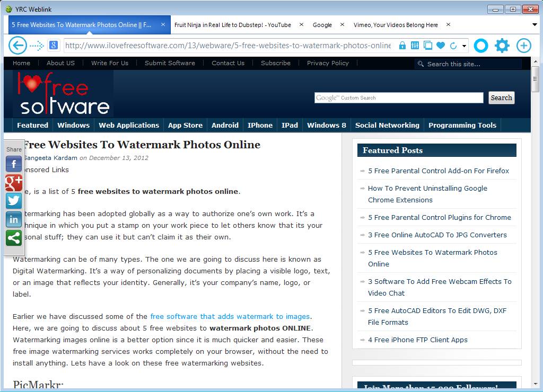
Task: Open the IPhone category
Action: coord(260,125)
